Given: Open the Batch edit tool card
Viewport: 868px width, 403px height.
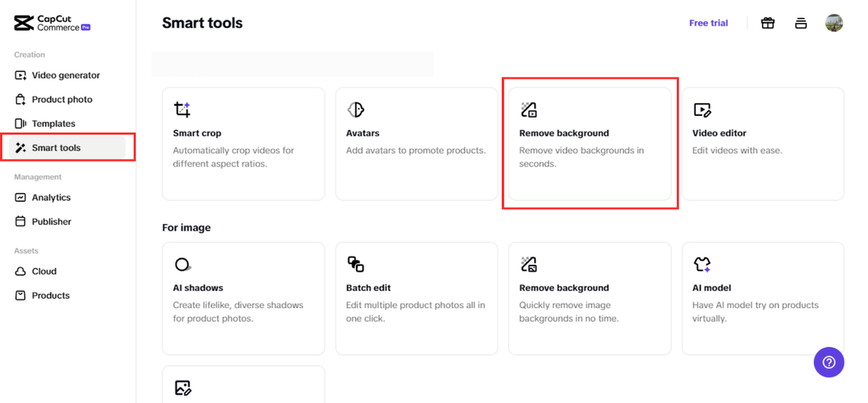Looking at the screenshot, I should click(416, 299).
